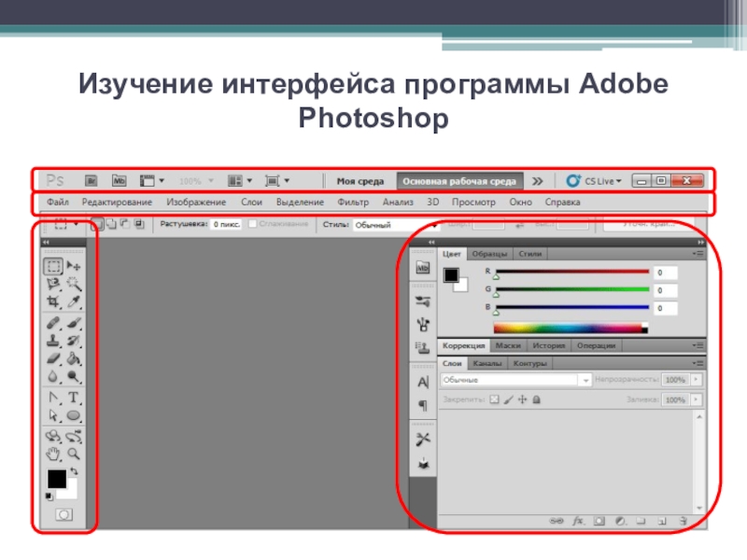
Task: Select the 3D Object Rotate tool
Action: (53, 436)
